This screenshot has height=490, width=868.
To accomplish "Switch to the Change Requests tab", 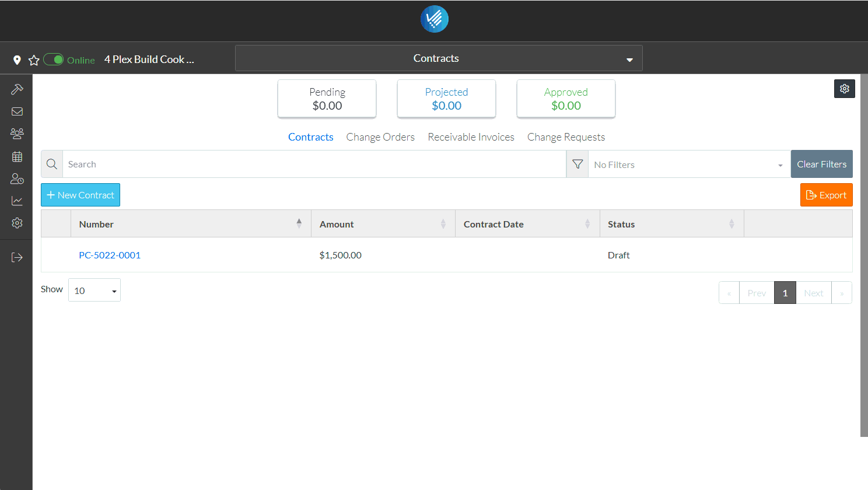I will [566, 137].
